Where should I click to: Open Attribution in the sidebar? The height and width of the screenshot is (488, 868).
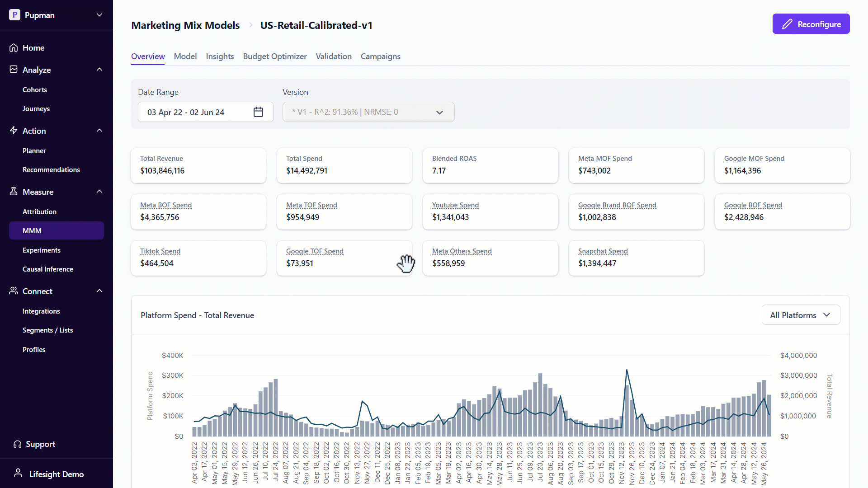[39, 212]
